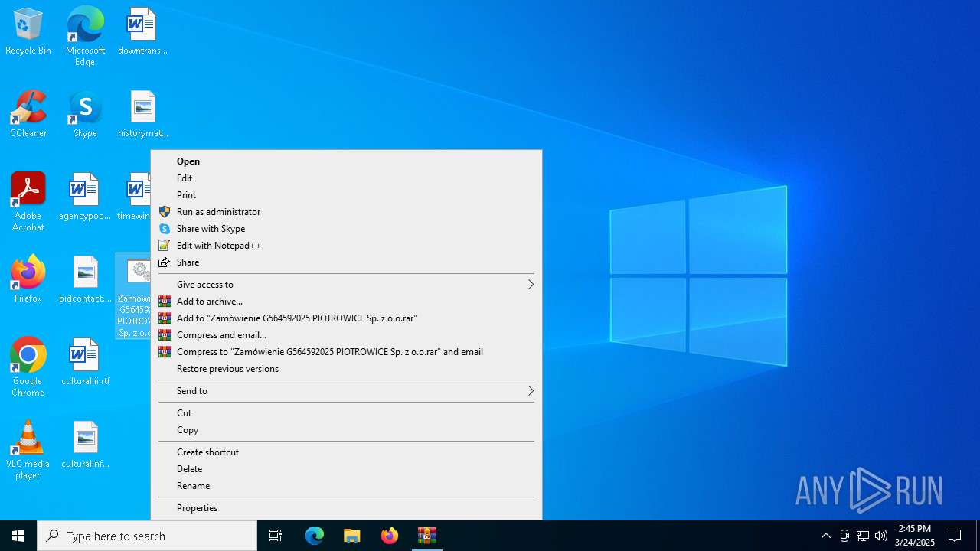Open Adobe Acrobat desktop shortcut
Screen dimensions: 980x551
point(28,202)
